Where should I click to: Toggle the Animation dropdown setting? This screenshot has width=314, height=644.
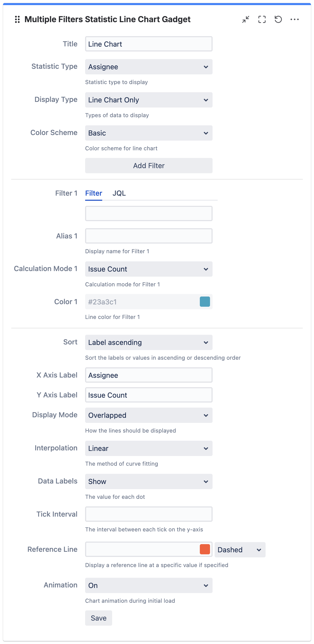(x=149, y=585)
